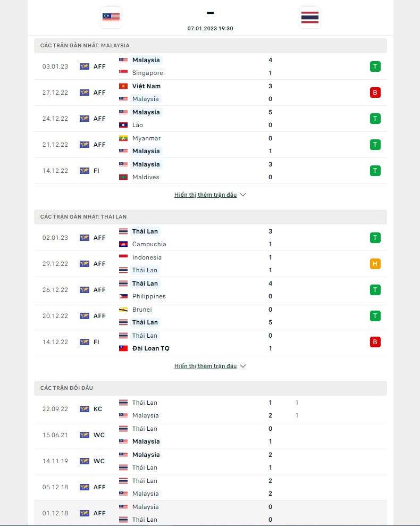Click green T badge for Malaysia vs Singapore

(375, 66)
